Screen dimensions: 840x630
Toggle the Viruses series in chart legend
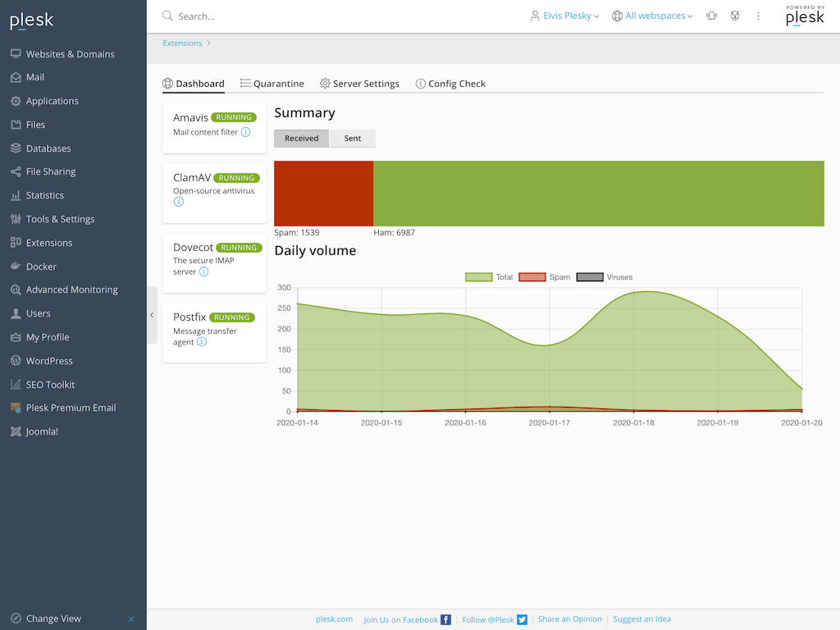(x=590, y=277)
